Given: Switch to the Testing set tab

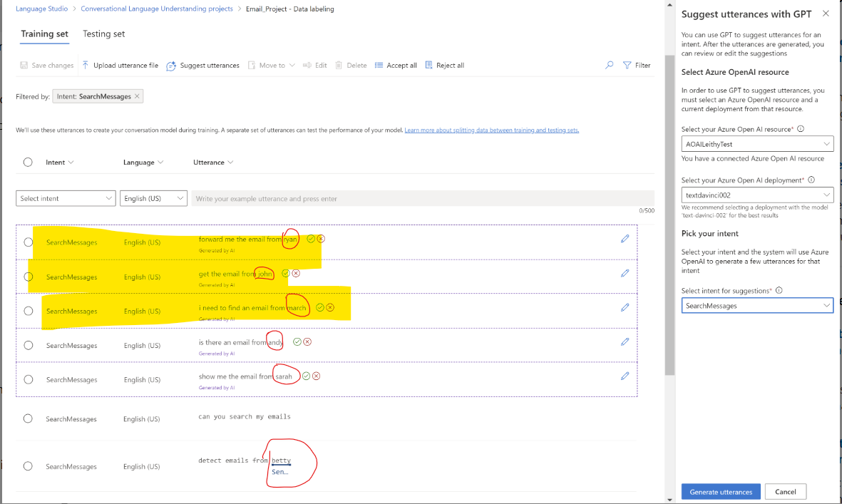Looking at the screenshot, I should [103, 34].
